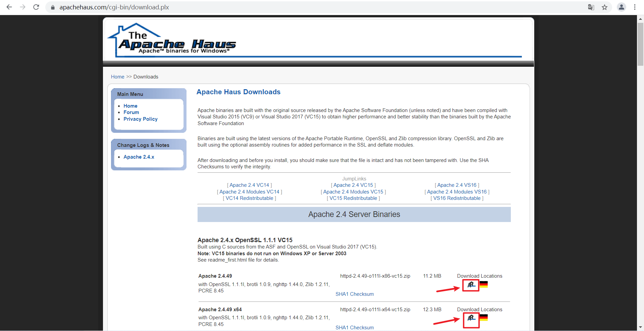
Task: Reload the page with refresh icon
Action: [x=36, y=7]
